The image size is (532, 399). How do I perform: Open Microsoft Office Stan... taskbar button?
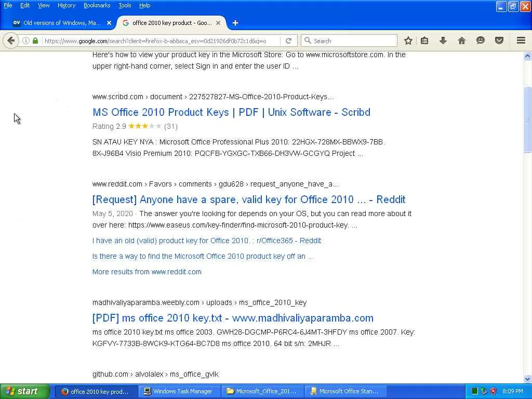coord(345,391)
